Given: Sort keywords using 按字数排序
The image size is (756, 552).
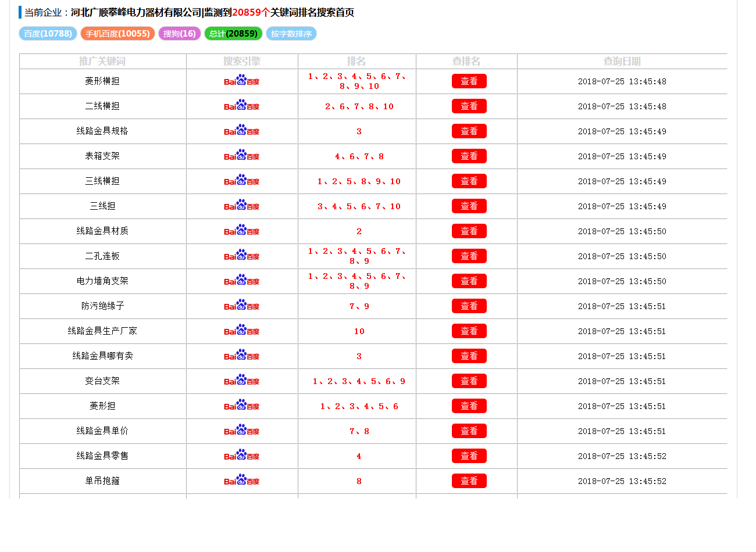Looking at the screenshot, I should tap(291, 34).
